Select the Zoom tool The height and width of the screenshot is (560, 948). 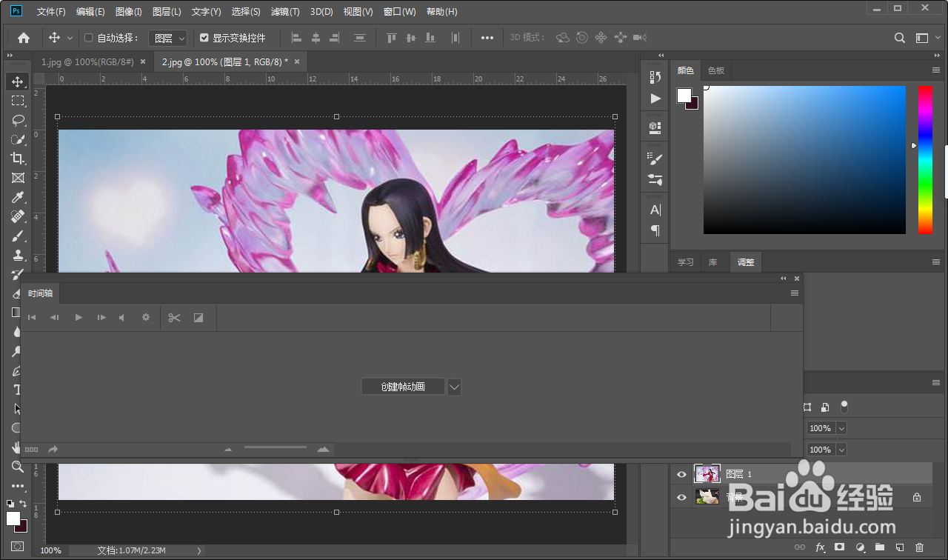[x=18, y=467]
